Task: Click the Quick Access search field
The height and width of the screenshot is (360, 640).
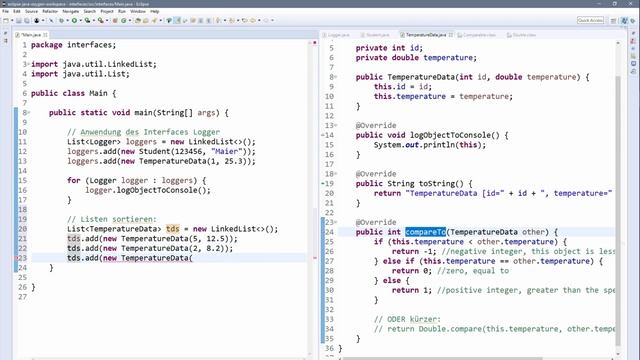Action: pyautogui.click(x=590, y=20)
